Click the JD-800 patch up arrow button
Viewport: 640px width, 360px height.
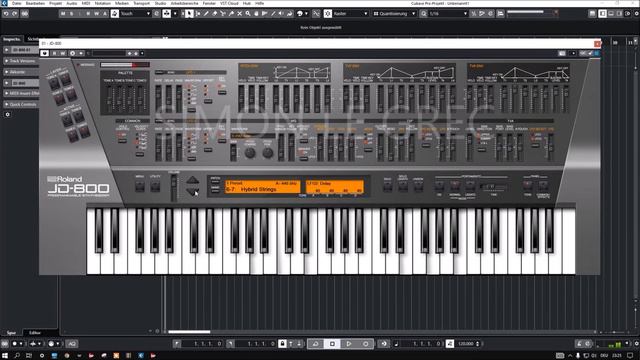[193, 180]
